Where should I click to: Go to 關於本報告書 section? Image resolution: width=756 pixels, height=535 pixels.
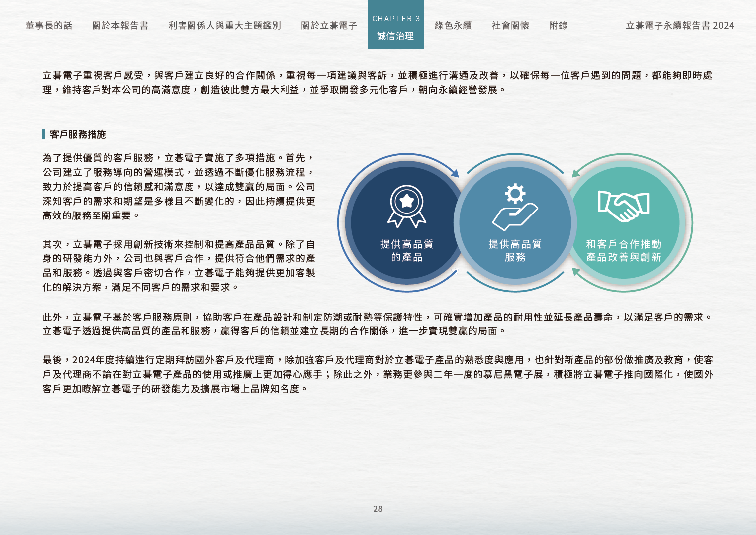click(x=120, y=25)
